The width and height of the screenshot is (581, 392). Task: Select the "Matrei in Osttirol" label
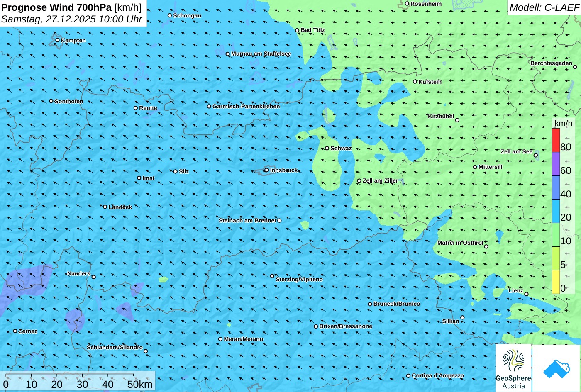tap(460, 243)
